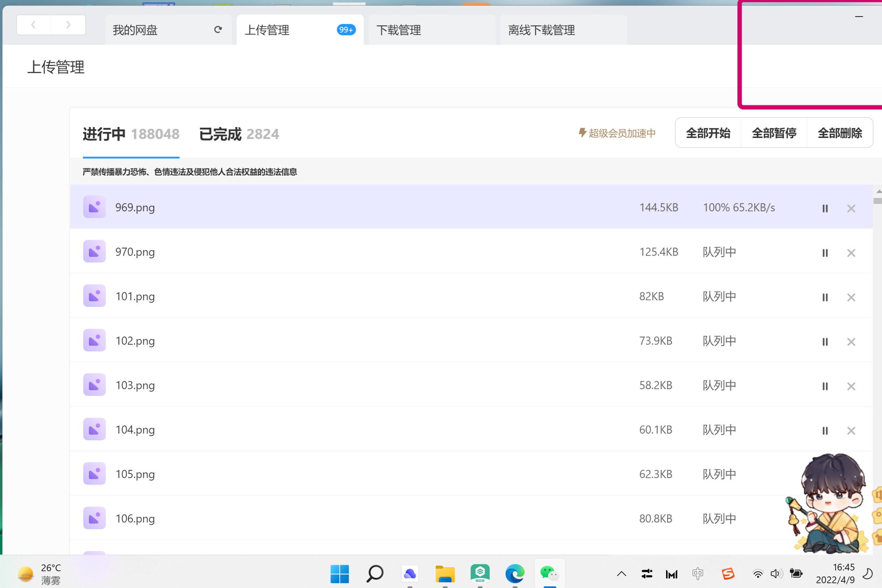This screenshot has height=588, width=882.
Task: Click the thumbnail icon of 106.png
Action: [94, 518]
